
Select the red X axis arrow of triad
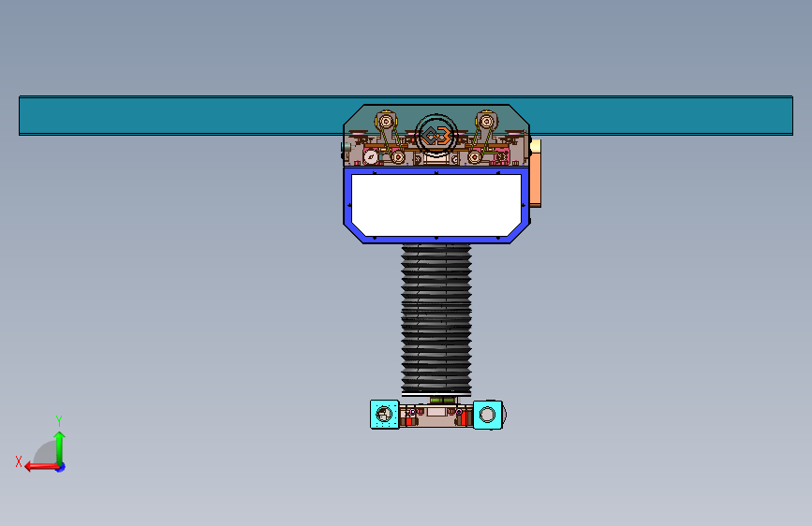tap(41, 467)
